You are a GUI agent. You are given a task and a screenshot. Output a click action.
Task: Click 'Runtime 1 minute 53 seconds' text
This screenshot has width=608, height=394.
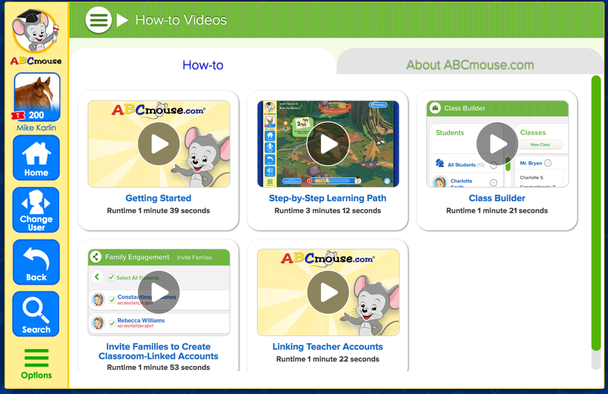coord(158,367)
